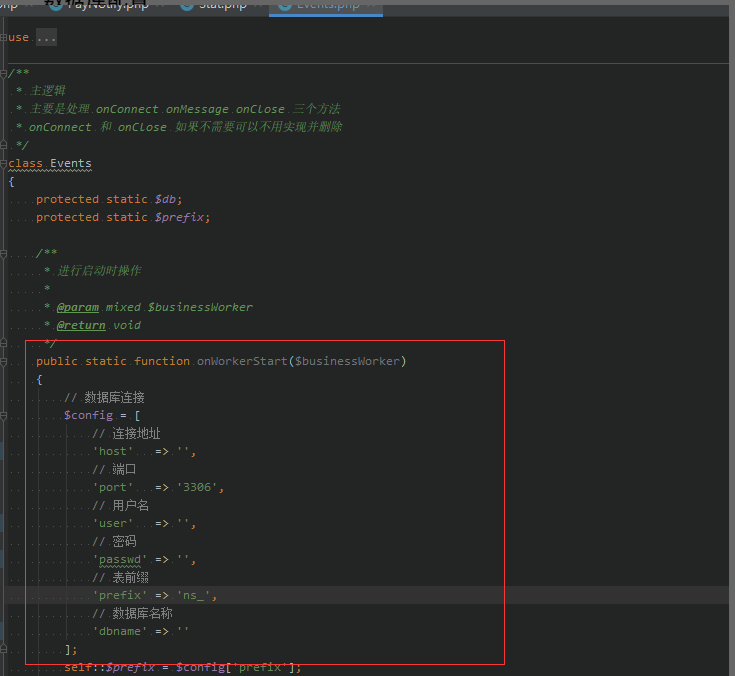The image size is (735, 676).
Task: Collapse the class Events body
Action: [x=4, y=164]
